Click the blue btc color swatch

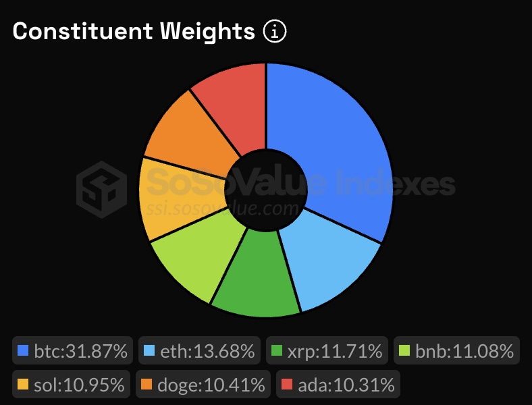pyautogui.click(x=23, y=350)
